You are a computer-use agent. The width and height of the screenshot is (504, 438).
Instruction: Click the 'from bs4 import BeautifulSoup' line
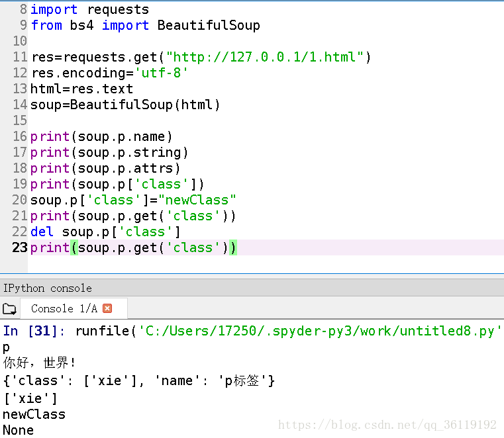146,25
